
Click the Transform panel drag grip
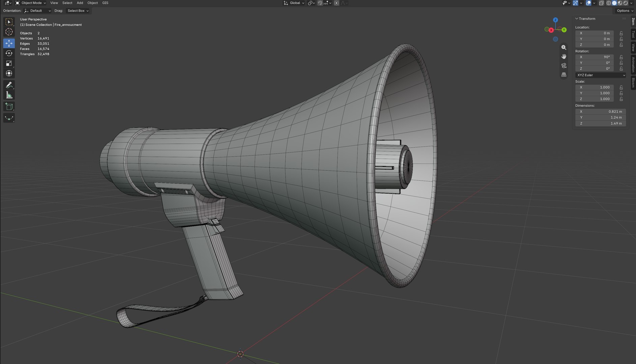pos(624,19)
